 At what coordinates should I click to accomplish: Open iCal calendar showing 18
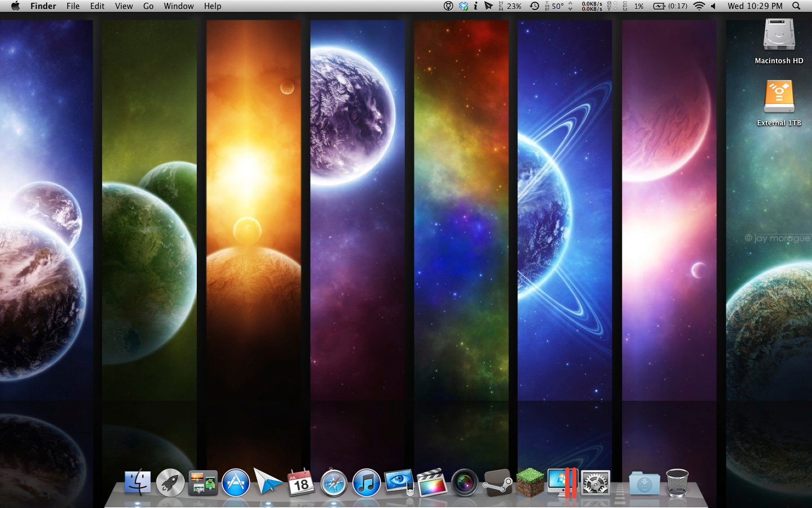pyautogui.click(x=301, y=483)
